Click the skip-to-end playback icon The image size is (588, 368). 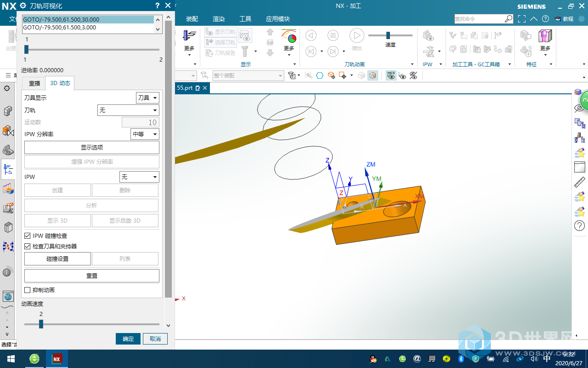pos(334,52)
